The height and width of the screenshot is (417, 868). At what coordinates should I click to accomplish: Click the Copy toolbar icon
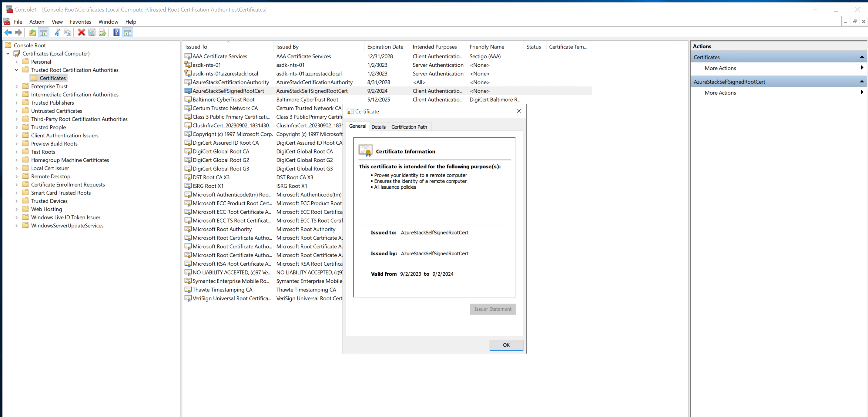(67, 33)
